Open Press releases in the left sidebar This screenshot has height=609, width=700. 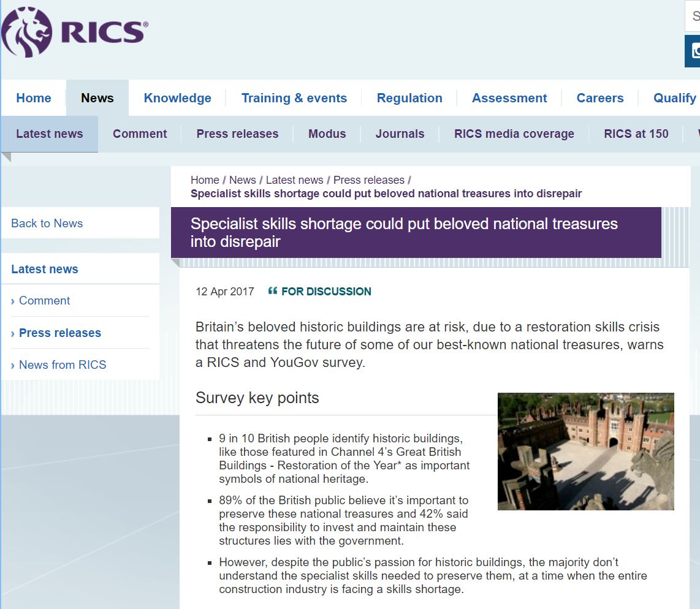pos(60,333)
